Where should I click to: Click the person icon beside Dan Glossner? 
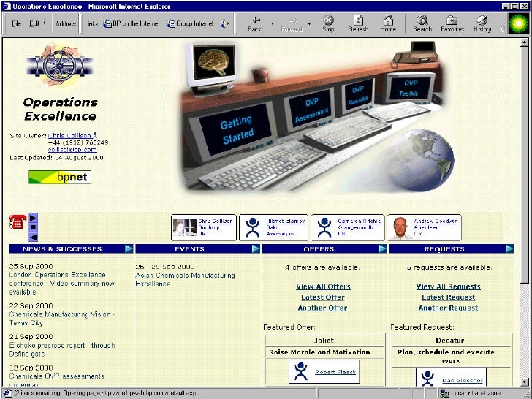pyautogui.click(x=427, y=378)
